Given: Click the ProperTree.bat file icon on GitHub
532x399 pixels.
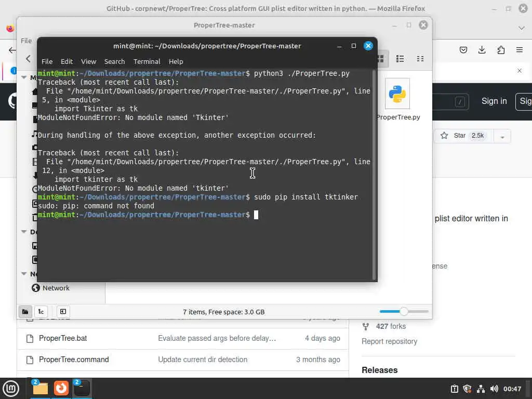Looking at the screenshot, I should (x=30, y=339).
